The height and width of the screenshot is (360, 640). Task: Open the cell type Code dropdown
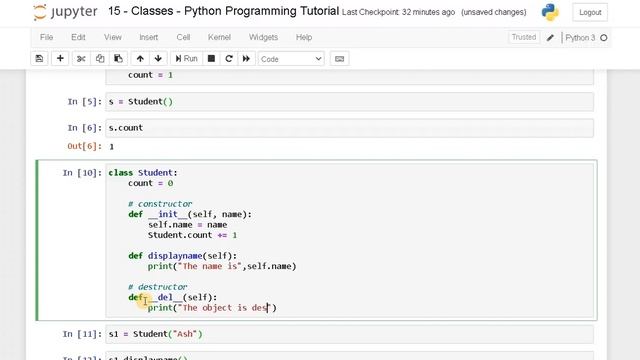(291, 59)
